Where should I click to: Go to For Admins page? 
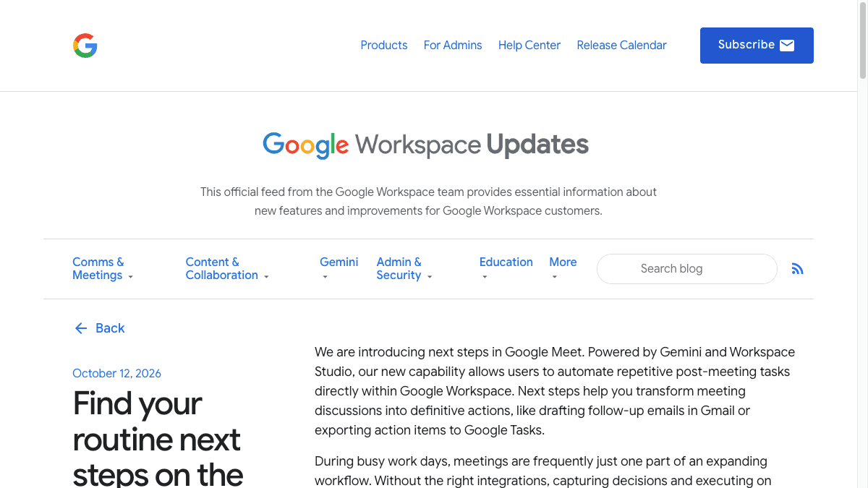coord(453,45)
